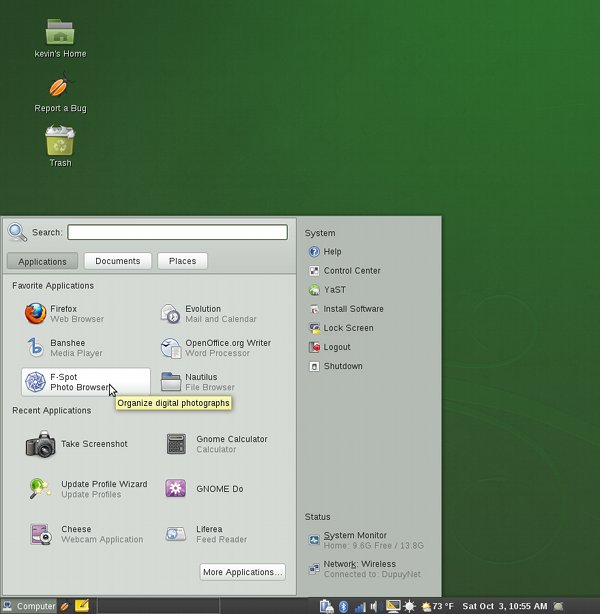Open Banshee Media Player

click(85, 348)
